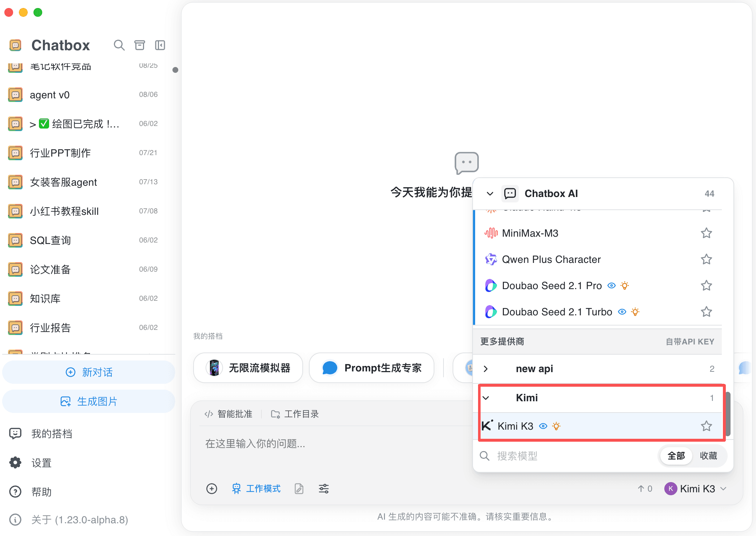This screenshot has height=536, width=756.
Task: Star Doubao Seed 2.1 Turbo model
Action: (x=706, y=312)
